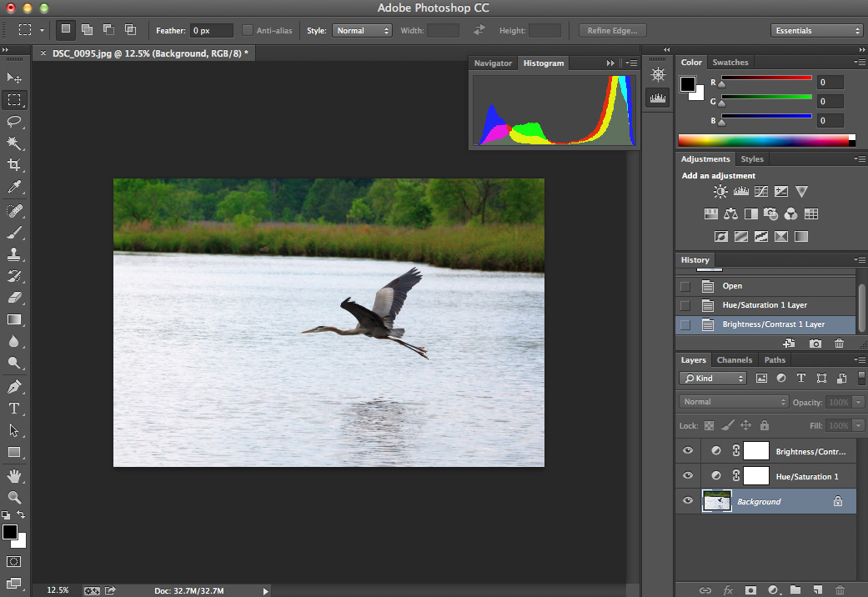868x597 pixels.
Task: Click the Refine Edge button
Action: tap(612, 30)
